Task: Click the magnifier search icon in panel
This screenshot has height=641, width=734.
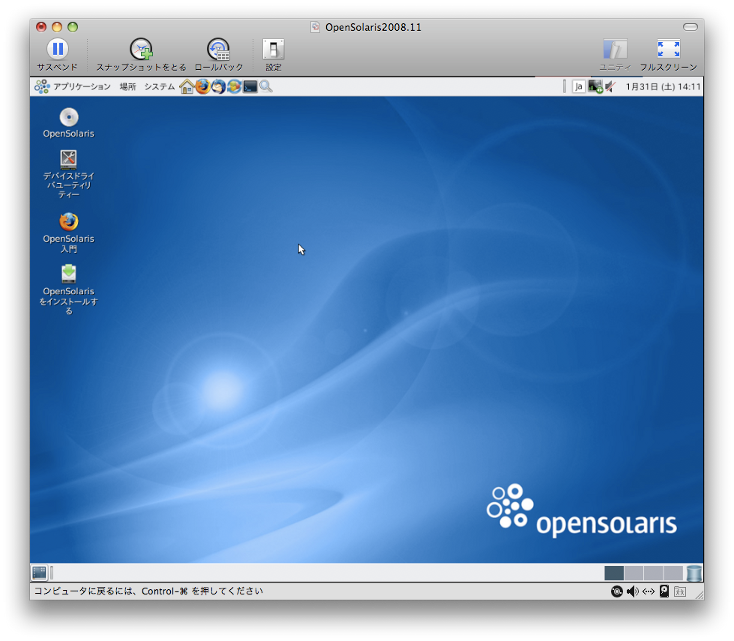Action: 265,87
